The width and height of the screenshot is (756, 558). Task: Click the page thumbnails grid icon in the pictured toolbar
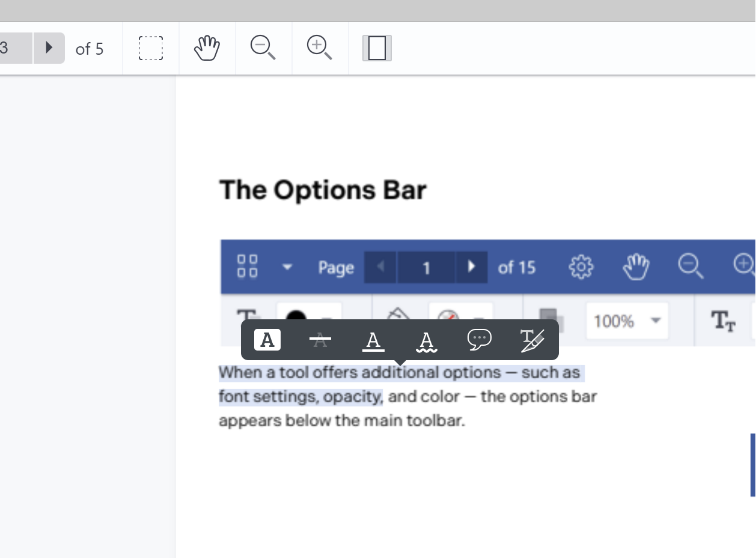pos(247,267)
